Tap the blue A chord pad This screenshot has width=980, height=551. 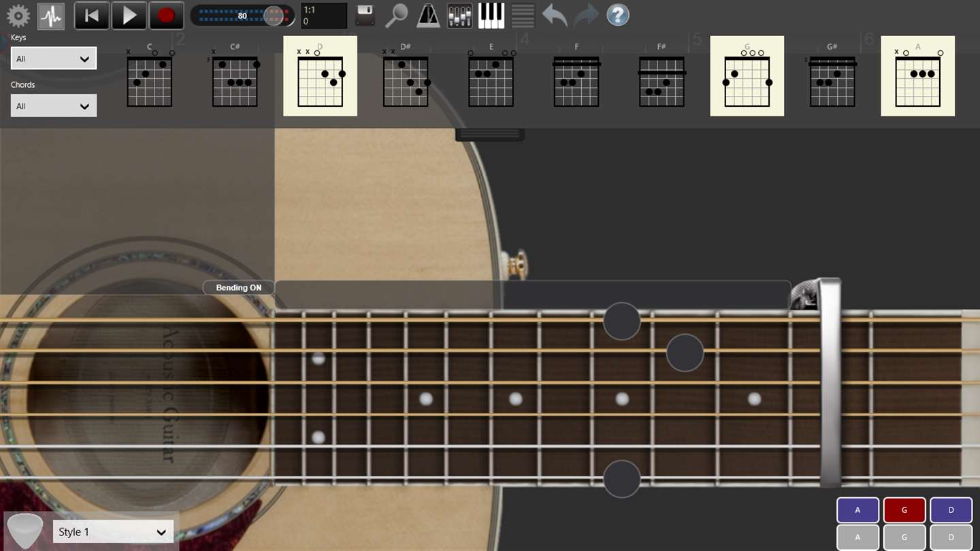[x=857, y=510]
